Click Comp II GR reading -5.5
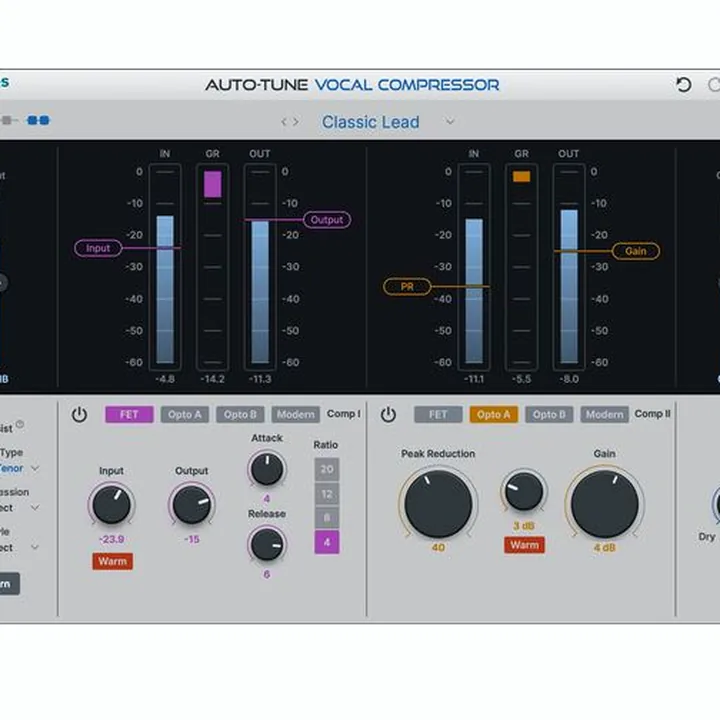 [522, 379]
